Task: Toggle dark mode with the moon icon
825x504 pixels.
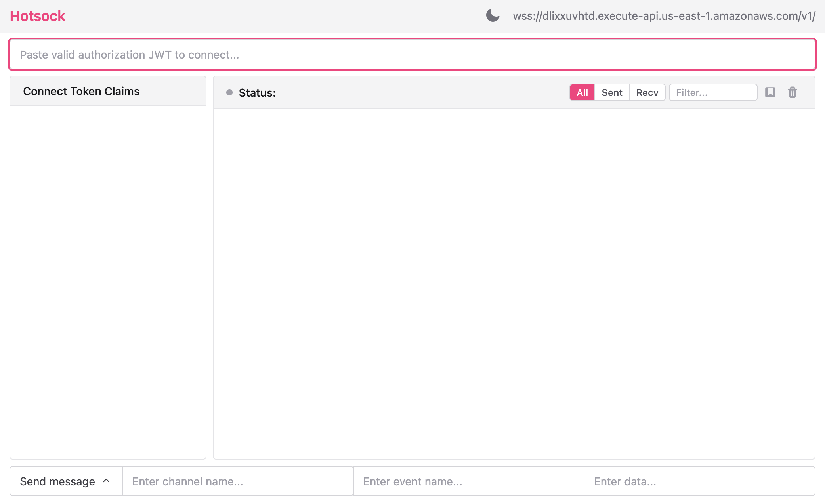Action: pos(492,16)
